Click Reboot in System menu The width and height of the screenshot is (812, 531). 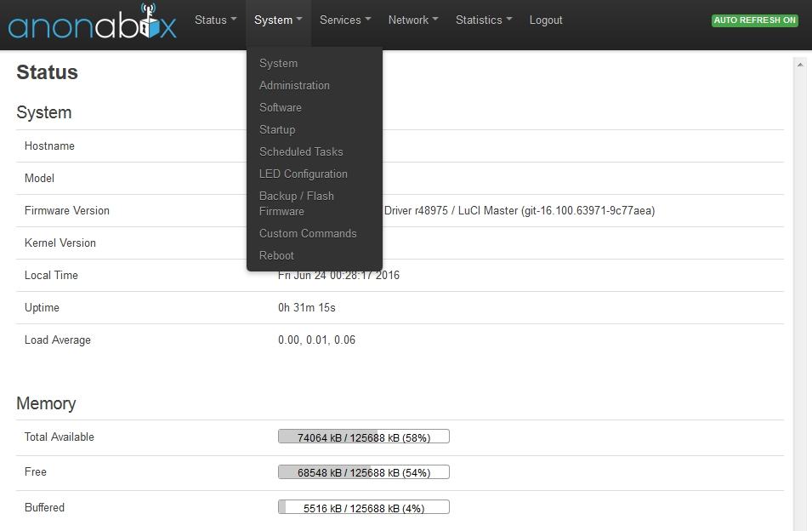[276, 255]
